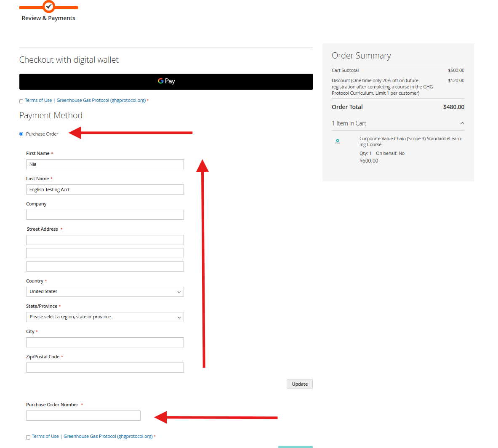The width and height of the screenshot is (498, 448).
Task: Open the top Greenhouse Gas Protocol link
Action: [101, 100]
